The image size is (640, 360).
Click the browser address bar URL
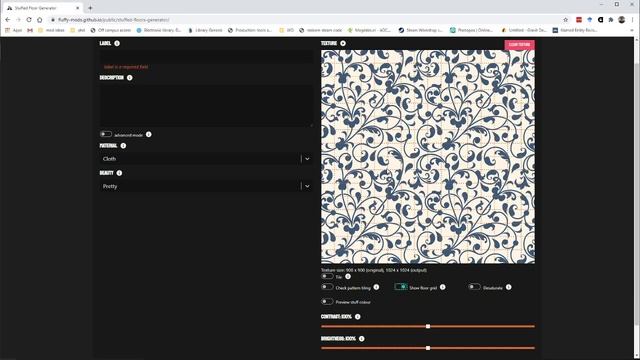[x=113, y=20]
